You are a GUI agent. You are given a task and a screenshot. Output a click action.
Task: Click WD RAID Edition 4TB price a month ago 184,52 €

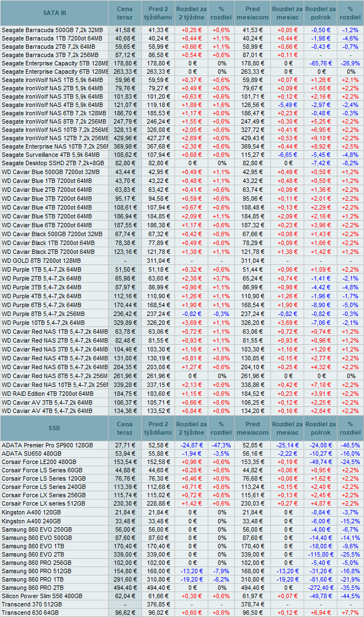(253, 394)
